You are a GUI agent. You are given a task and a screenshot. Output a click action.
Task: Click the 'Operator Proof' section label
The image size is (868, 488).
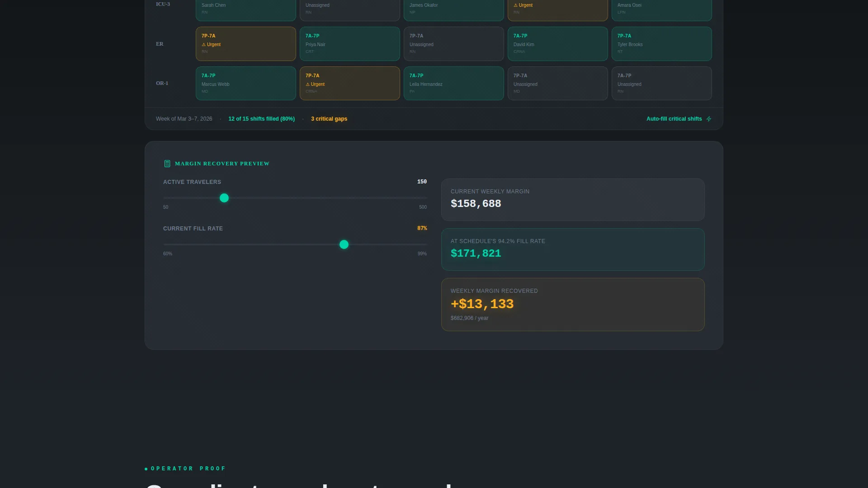(x=188, y=469)
